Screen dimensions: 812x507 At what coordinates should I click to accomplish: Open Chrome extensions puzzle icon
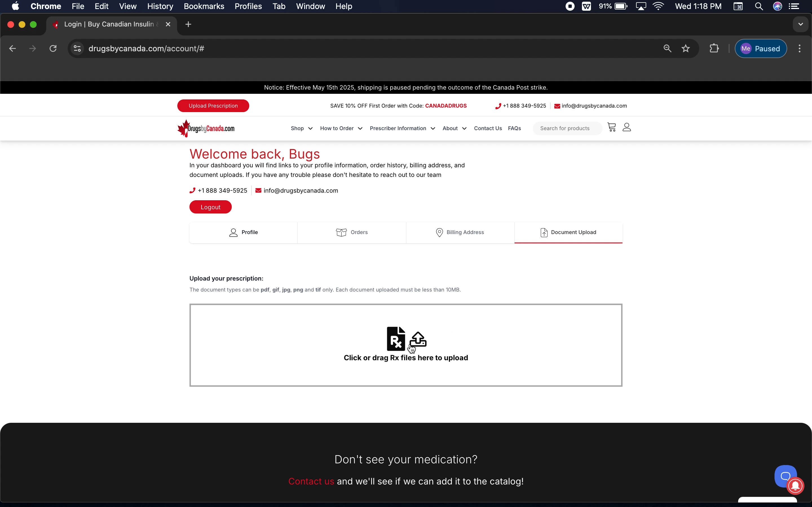click(714, 49)
